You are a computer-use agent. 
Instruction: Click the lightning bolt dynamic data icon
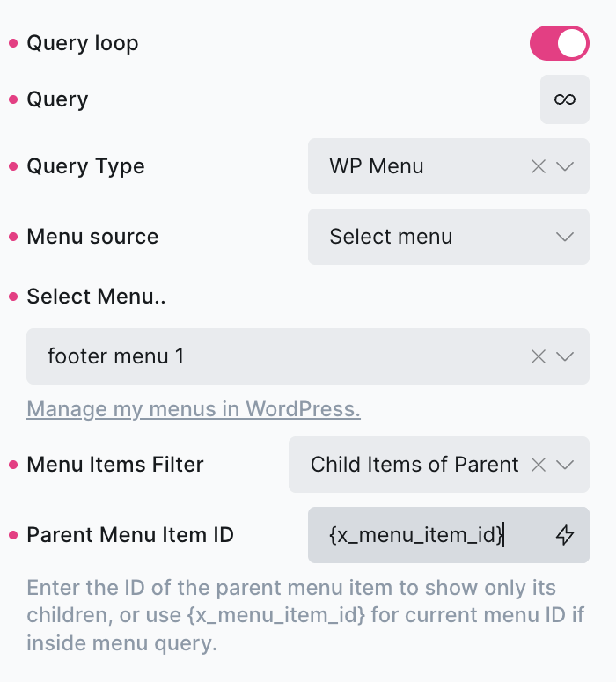pyautogui.click(x=565, y=534)
